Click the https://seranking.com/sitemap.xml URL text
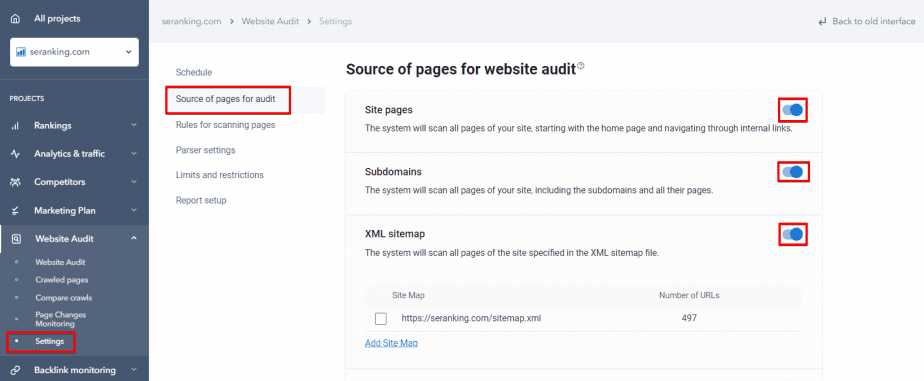Viewport: 924px width, 381px height. [x=471, y=319]
